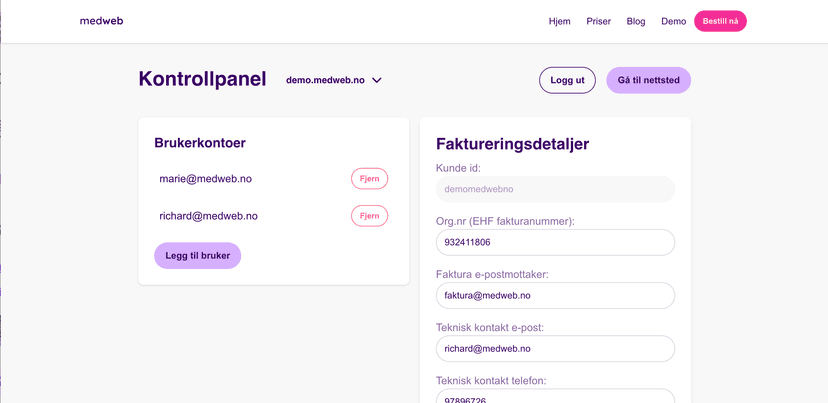Click Gå til nettsted button
This screenshot has width=828, height=403.
point(648,80)
